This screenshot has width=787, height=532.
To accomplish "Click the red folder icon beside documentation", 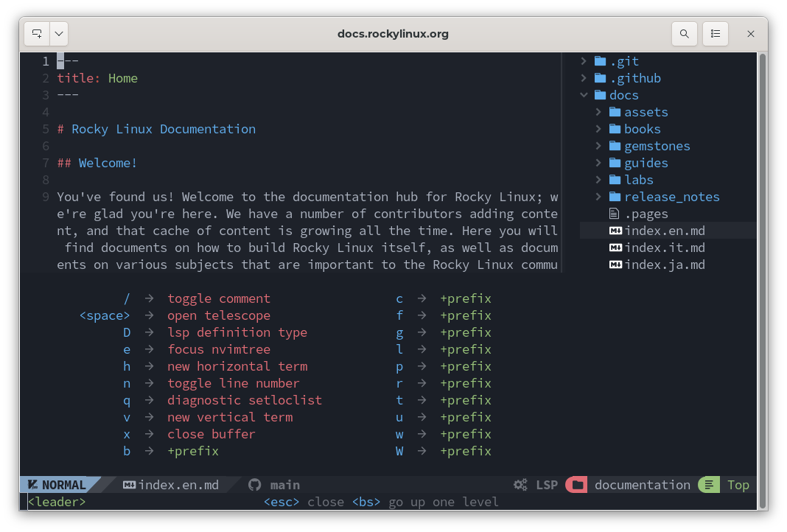I will pyautogui.click(x=578, y=485).
